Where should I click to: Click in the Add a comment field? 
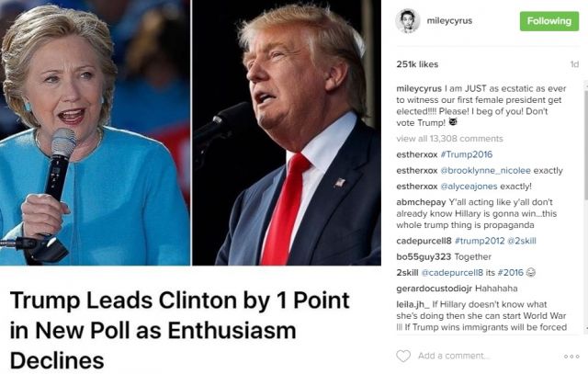click(488, 356)
